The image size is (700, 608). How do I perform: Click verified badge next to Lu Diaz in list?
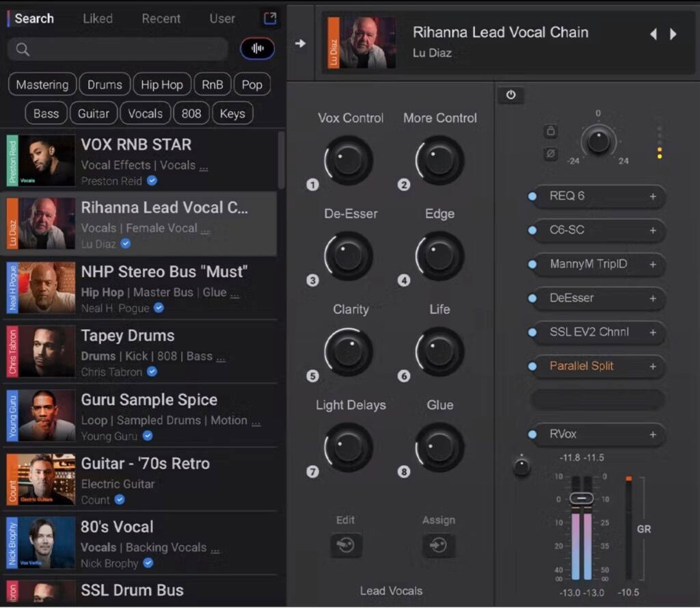point(126,243)
